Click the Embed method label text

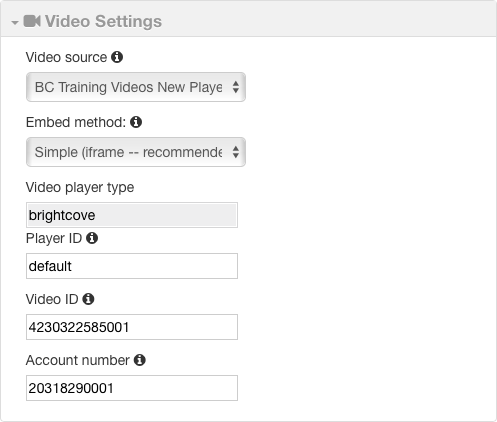click(76, 122)
